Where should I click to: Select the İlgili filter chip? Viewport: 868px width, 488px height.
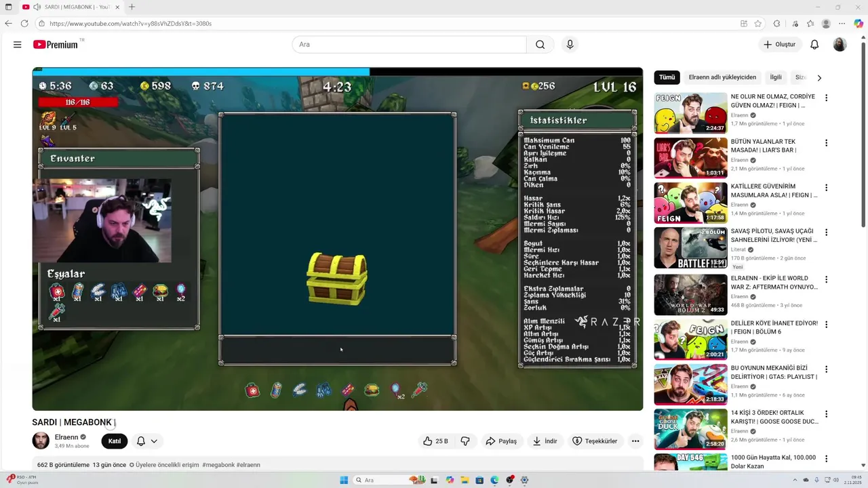tap(776, 77)
